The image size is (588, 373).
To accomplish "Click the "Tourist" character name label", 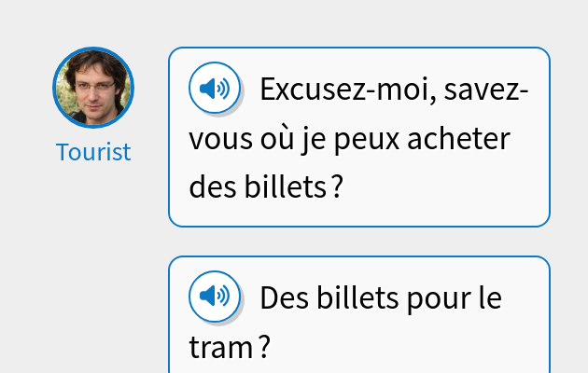I will coord(93,152).
